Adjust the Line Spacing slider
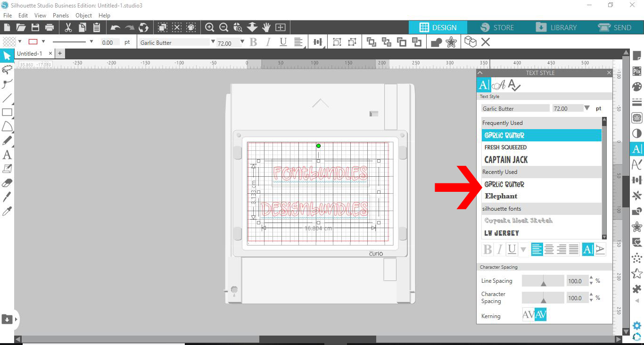The image size is (644, 345). click(543, 281)
